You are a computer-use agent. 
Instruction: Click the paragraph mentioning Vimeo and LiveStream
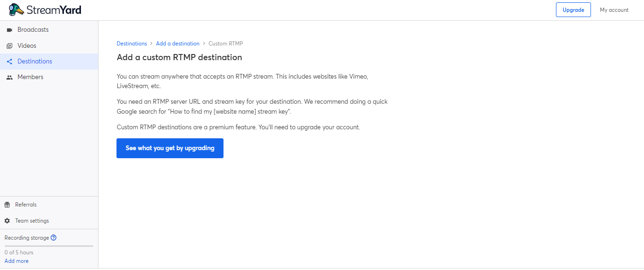(x=242, y=81)
